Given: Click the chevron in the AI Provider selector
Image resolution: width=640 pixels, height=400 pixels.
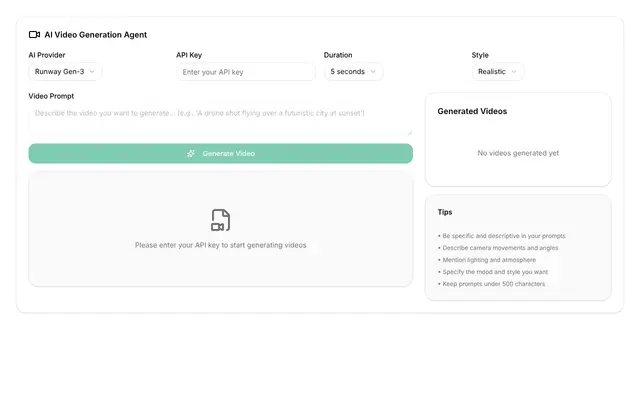Looking at the screenshot, I should 92,71.
